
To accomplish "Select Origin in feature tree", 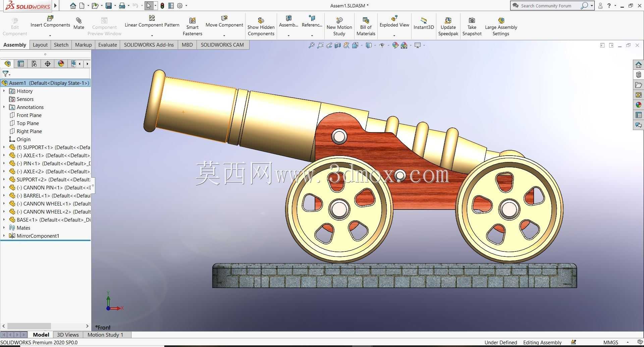I will 23,139.
